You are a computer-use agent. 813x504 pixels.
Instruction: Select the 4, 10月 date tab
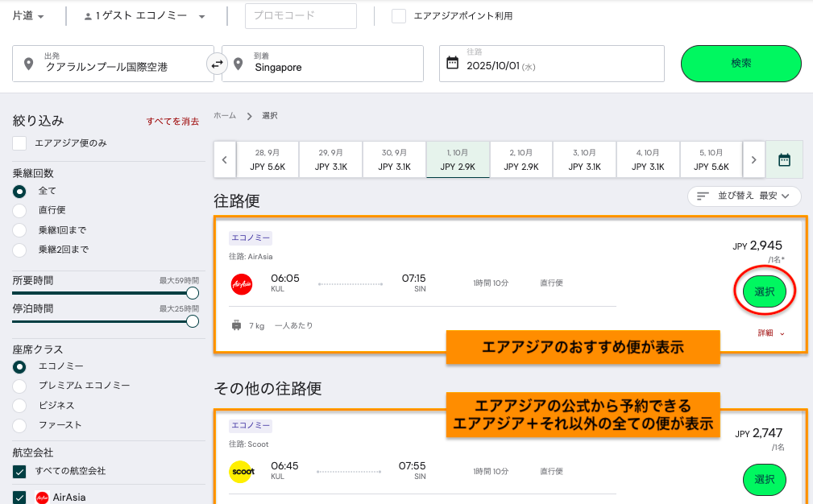[x=648, y=159]
